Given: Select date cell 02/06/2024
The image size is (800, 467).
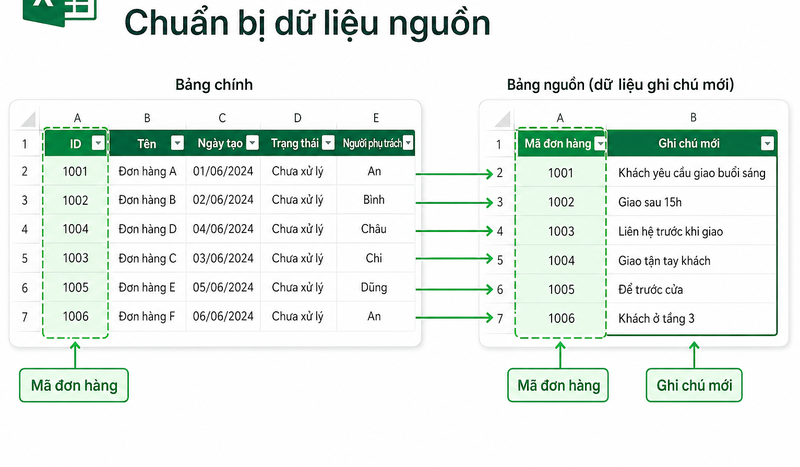Looking at the screenshot, I should [223, 200].
